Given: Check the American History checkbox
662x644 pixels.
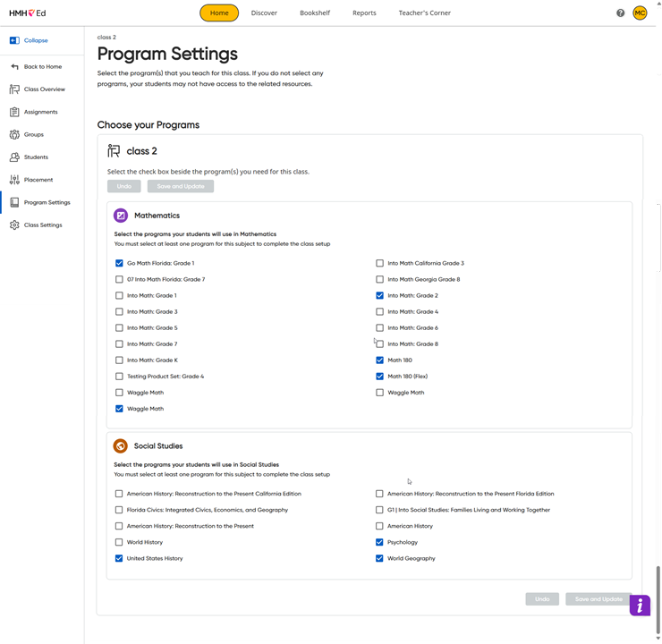Looking at the screenshot, I should point(379,526).
